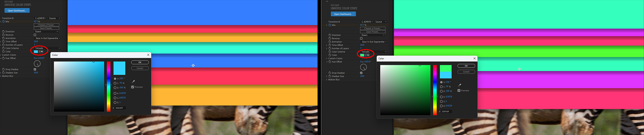Expand Custom Colors in the cyan-swatch effect panel

click(x=1, y=55)
